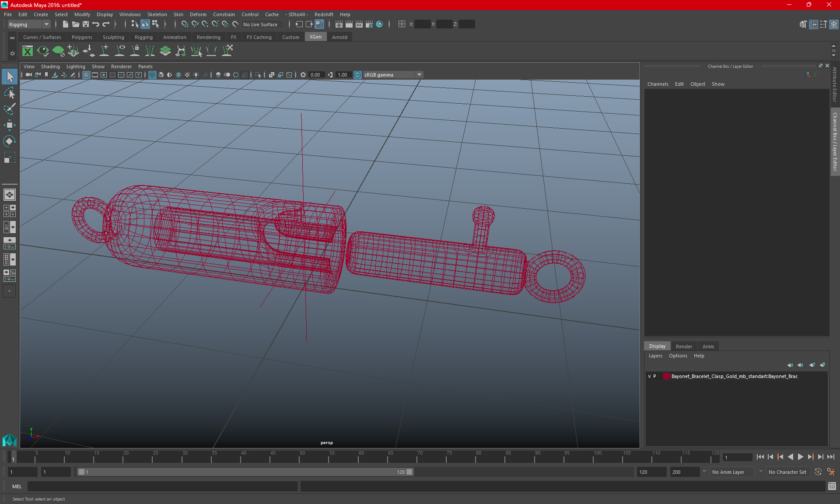Toggle auto keyframe button
This screenshot has width=840, height=504.
tap(818, 472)
